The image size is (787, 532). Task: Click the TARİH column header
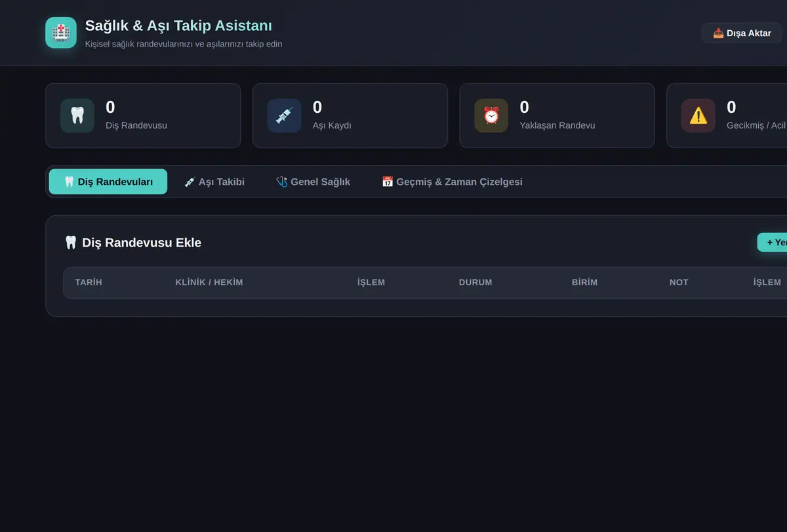tap(89, 282)
